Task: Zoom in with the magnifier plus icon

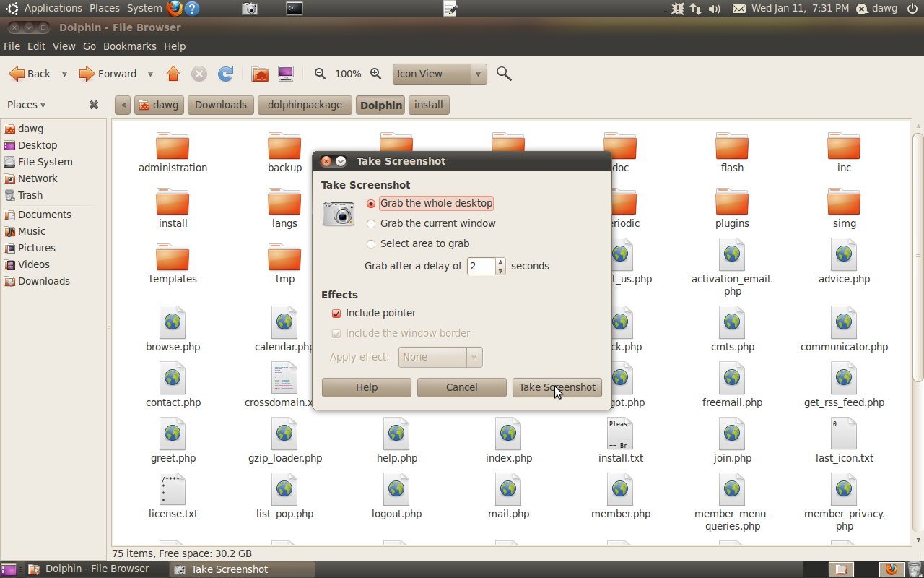Action: pyautogui.click(x=375, y=74)
